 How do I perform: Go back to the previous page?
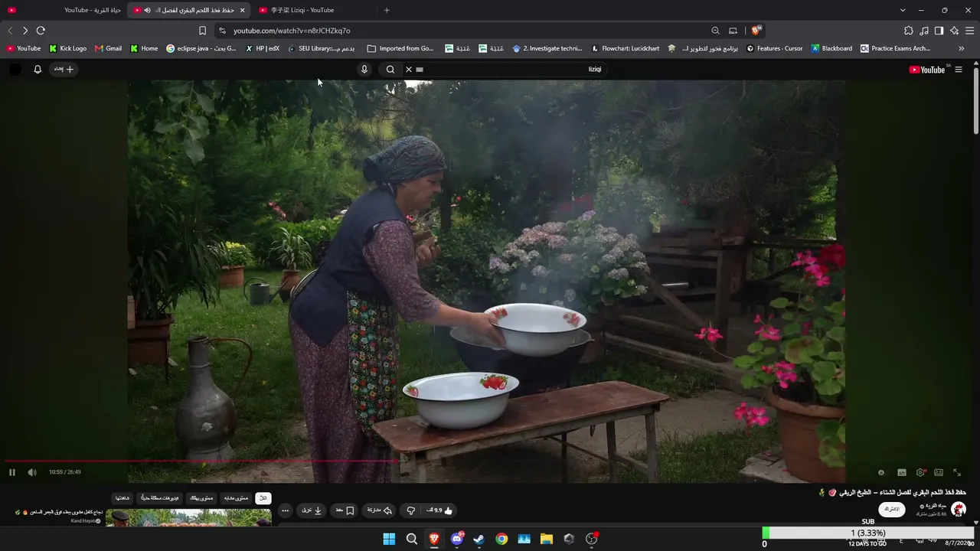point(10,31)
